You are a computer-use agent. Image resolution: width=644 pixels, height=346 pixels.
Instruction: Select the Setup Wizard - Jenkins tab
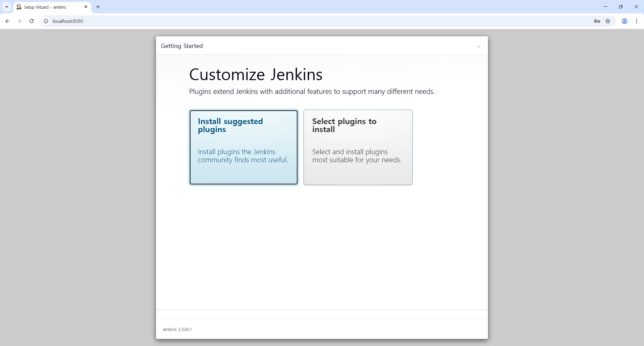coord(52,7)
